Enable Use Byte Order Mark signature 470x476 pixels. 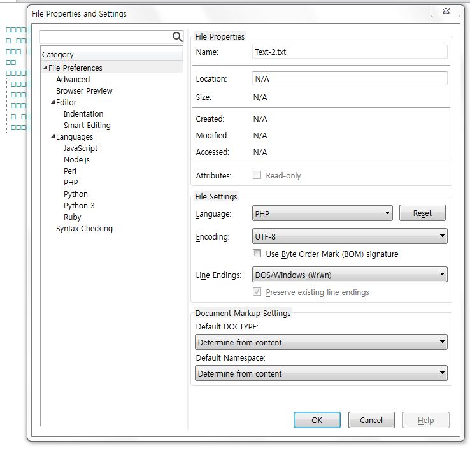257,254
